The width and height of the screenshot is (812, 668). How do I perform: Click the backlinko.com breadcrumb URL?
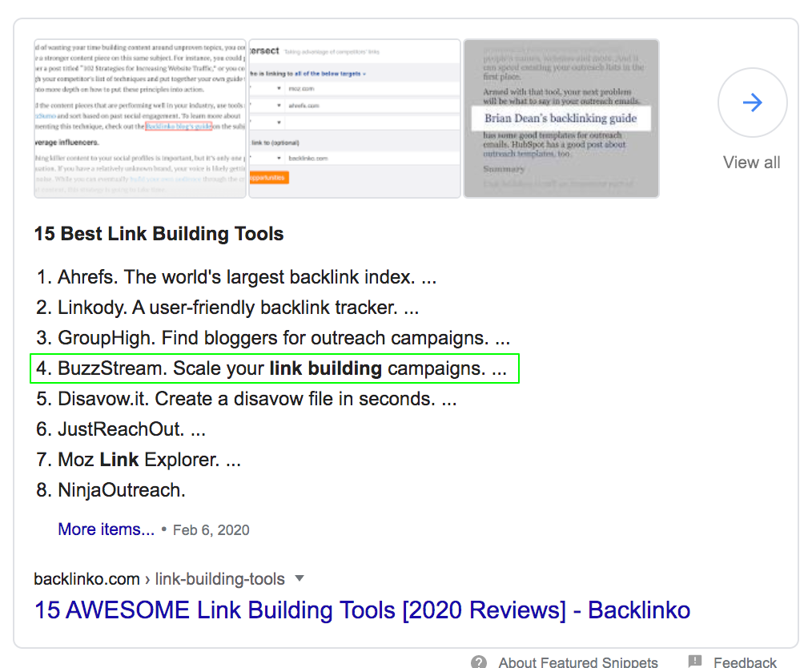point(87,578)
